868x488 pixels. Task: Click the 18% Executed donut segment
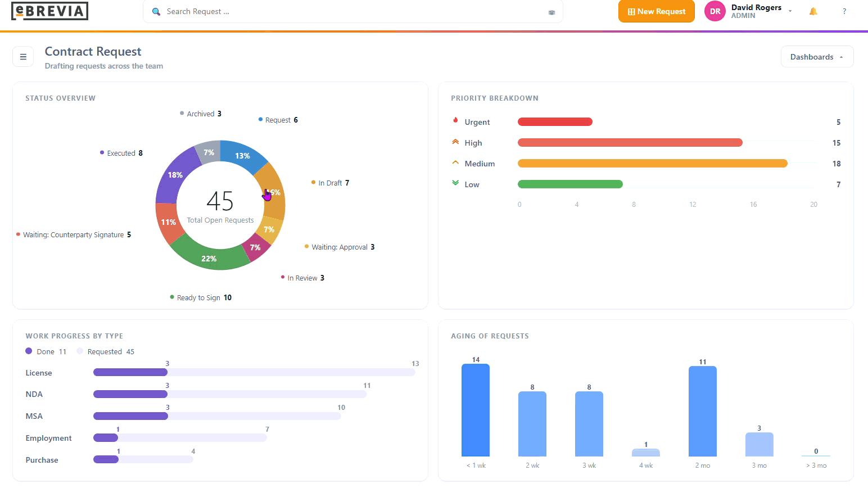click(x=175, y=175)
